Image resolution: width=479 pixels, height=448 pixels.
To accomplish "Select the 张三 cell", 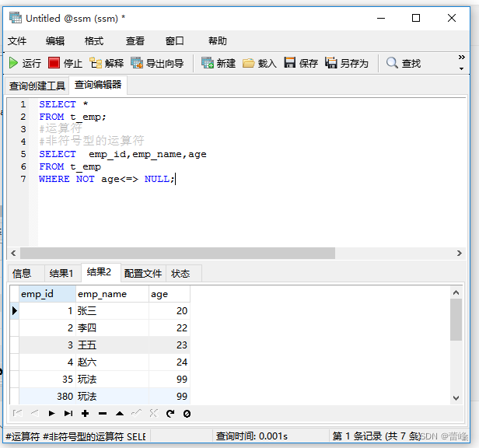I will point(112,311).
